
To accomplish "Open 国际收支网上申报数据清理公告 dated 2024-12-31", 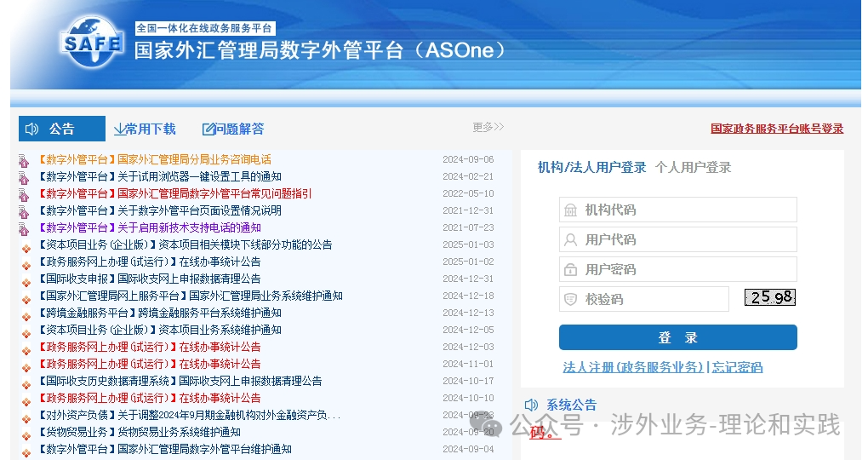I will tap(149, 279).
